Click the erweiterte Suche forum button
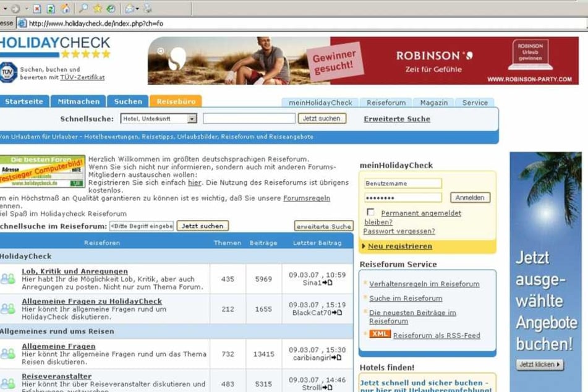Screen dimensions: 588x392 pos(324,226)
